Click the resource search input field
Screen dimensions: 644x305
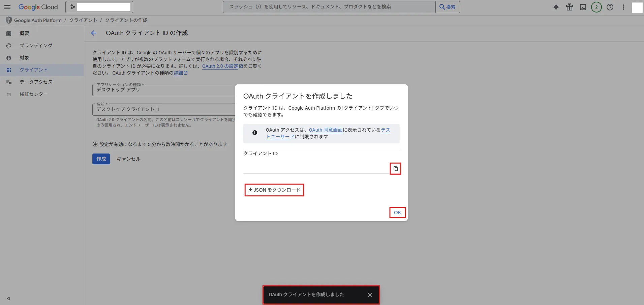329,7
